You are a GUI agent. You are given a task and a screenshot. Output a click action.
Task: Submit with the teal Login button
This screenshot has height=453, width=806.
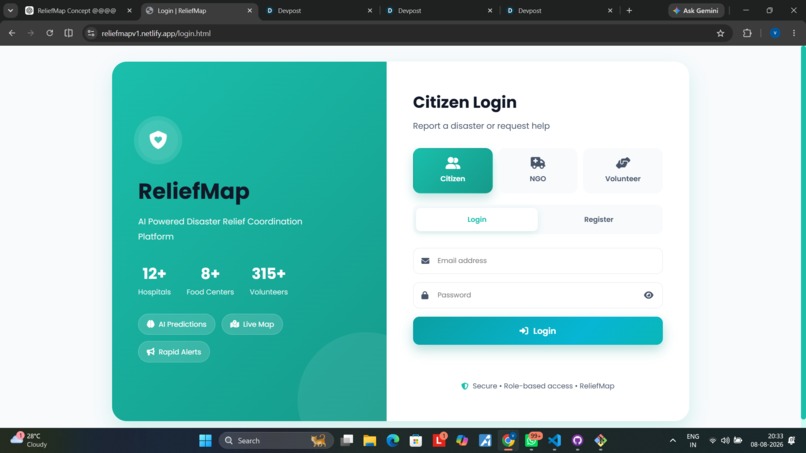(x=538, y=331)
